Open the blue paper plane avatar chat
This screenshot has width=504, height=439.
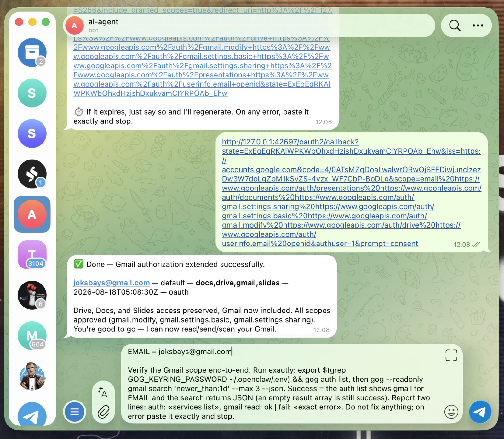[x=32, y=415]
